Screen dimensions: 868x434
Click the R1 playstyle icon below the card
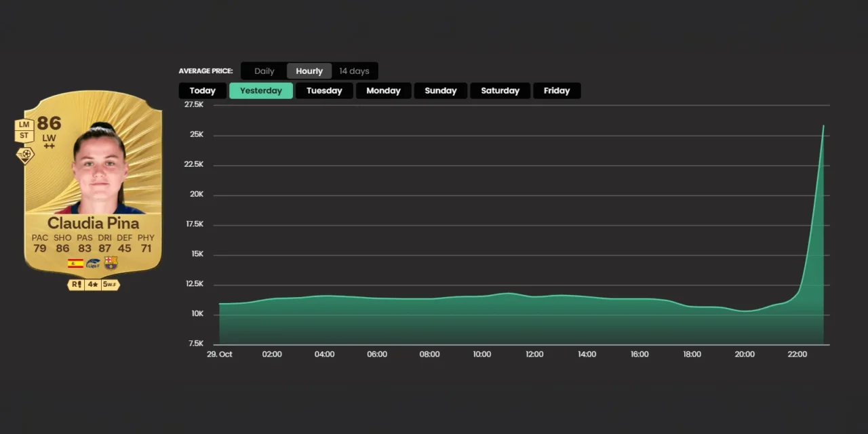[76, 284]
